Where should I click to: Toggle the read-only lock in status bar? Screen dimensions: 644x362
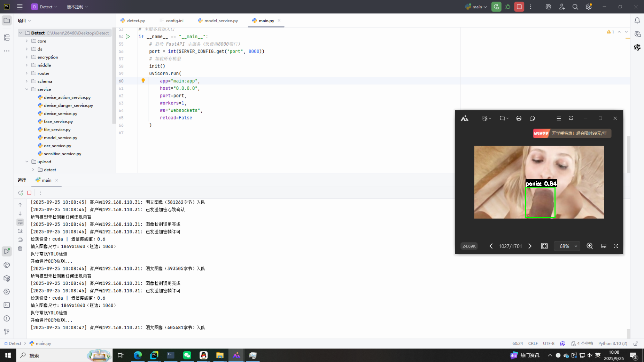point(636,344)
